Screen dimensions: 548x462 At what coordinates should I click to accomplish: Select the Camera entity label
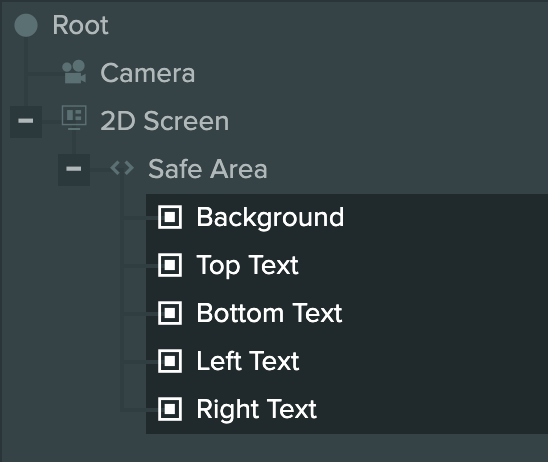[x=147, y=73]
